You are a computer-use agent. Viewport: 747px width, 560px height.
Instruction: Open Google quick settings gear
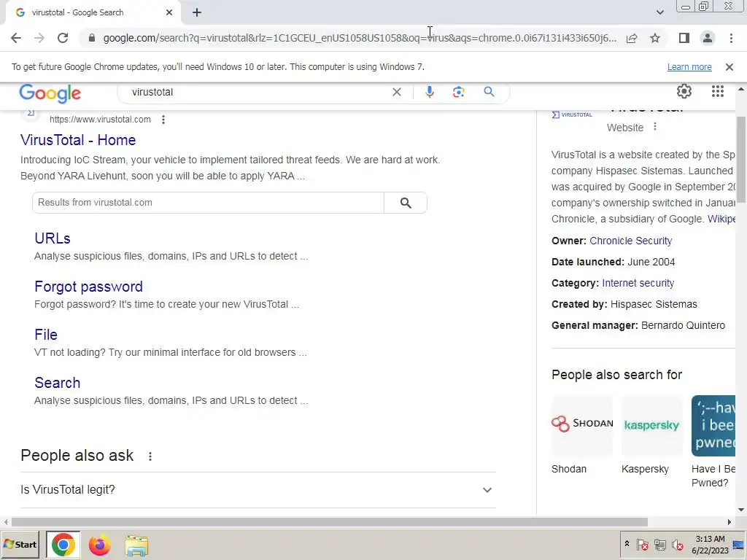pos(684,91)
